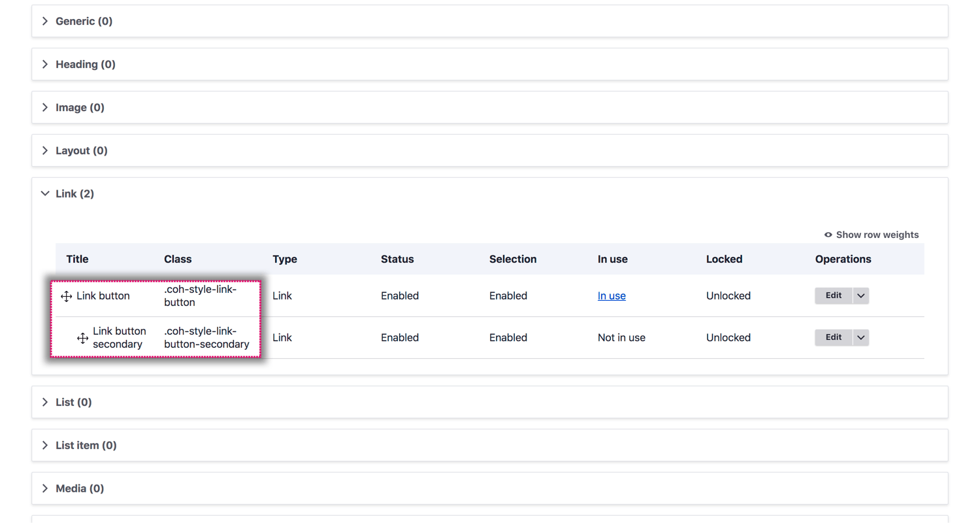Open operations dropdown arrow for Link button
The image size is (980, 523).
[x=861, y=295]
